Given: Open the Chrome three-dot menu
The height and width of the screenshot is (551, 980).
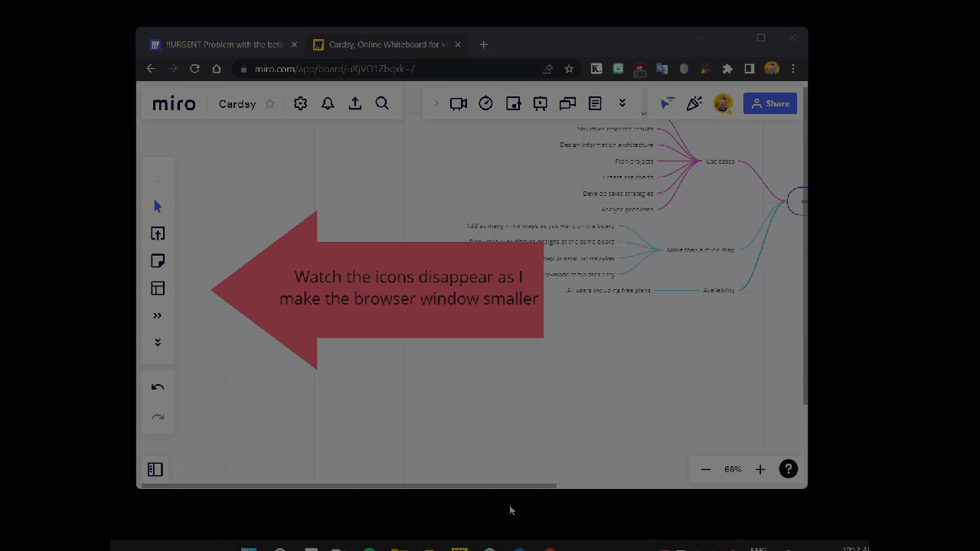Looking at the screenshot, I should (x=793, y=69).
